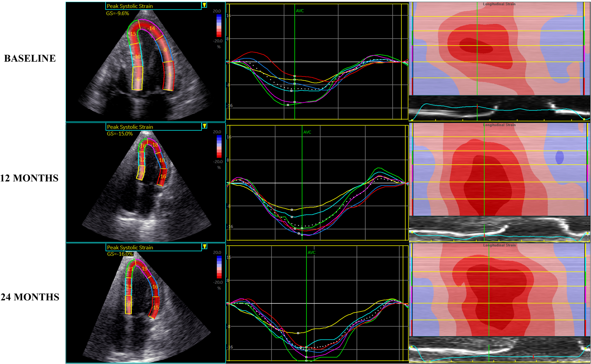
Task: Select the -10 mid septal segment at baseline
Action: [x=137, y=57]
